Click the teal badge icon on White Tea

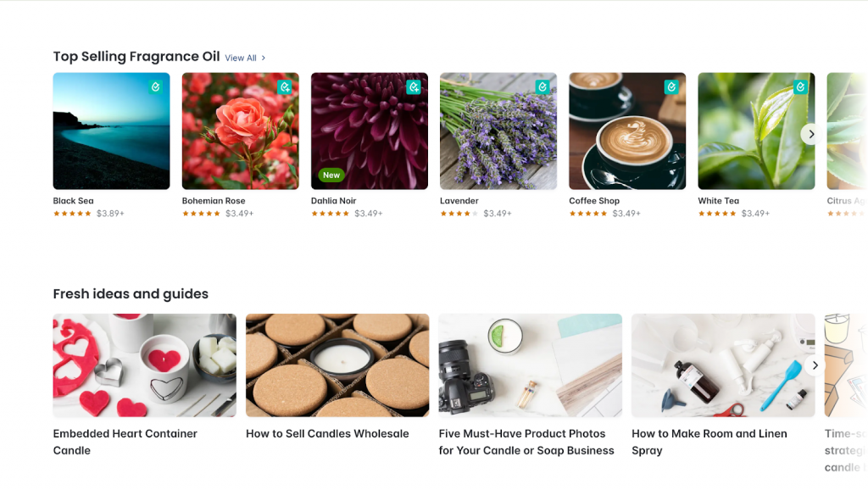(800, 86)
